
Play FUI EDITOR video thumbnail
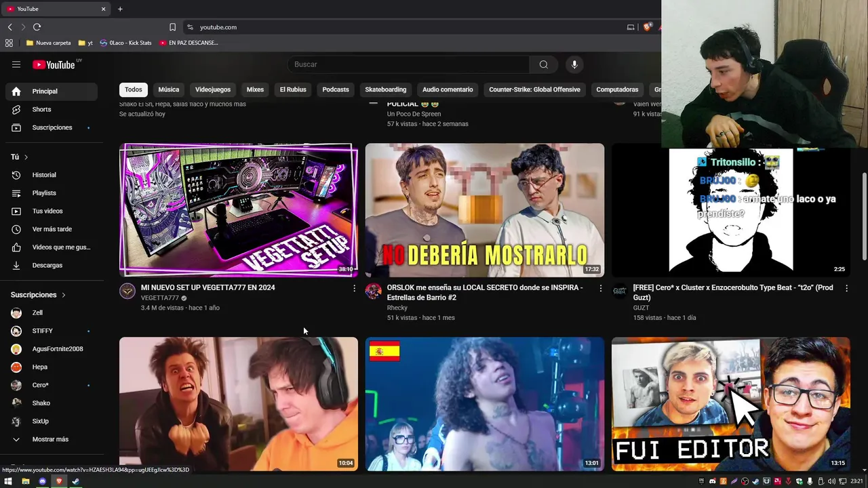point(731,404)
